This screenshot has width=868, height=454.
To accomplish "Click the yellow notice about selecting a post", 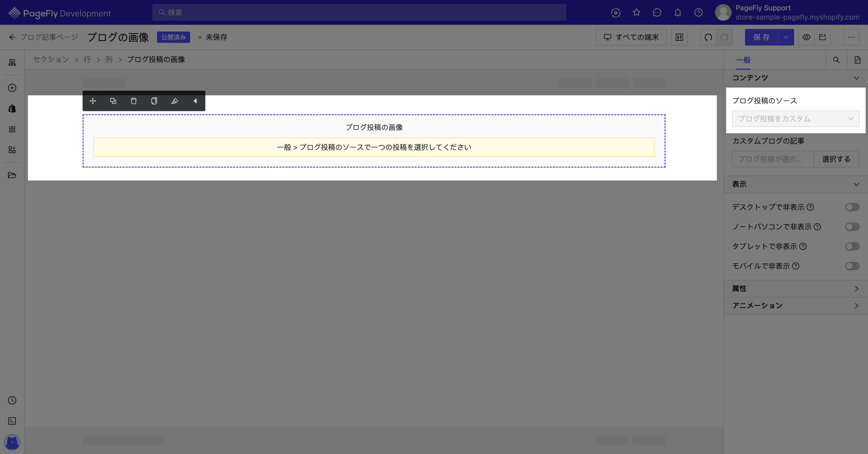I will click(374, 147).
